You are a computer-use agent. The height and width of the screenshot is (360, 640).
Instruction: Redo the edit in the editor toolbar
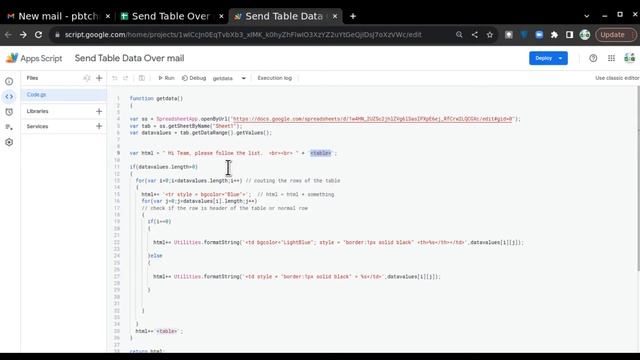click(126, 78)
